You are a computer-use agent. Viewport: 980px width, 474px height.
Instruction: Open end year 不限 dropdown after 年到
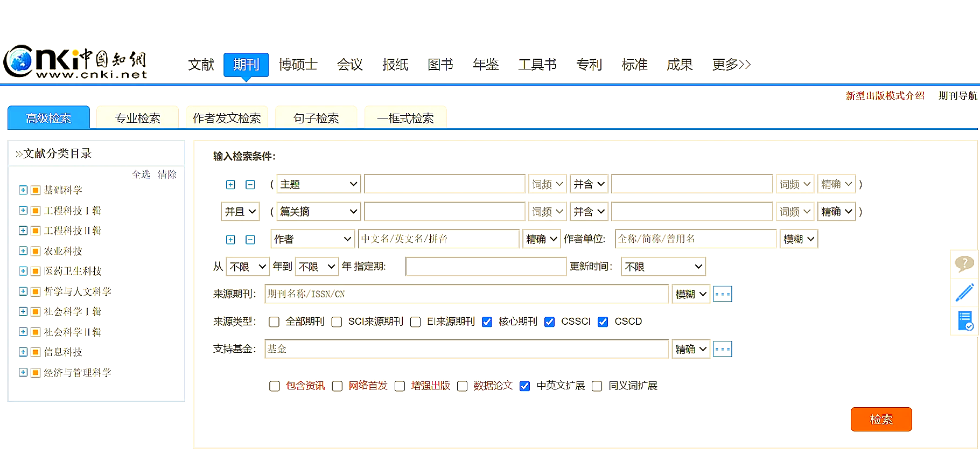(x=317, y=267)
